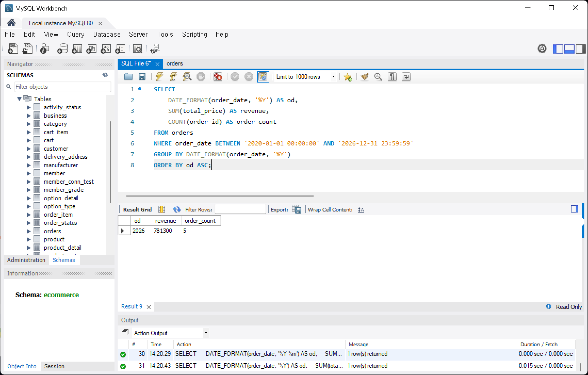Execute the query with the lightning bolt icon
This screenshot has height=375, width=588.
tap(159, 77)
